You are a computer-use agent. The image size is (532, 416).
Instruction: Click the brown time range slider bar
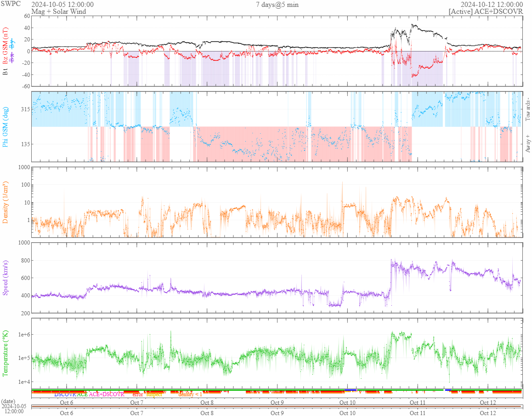pos(277,406)
